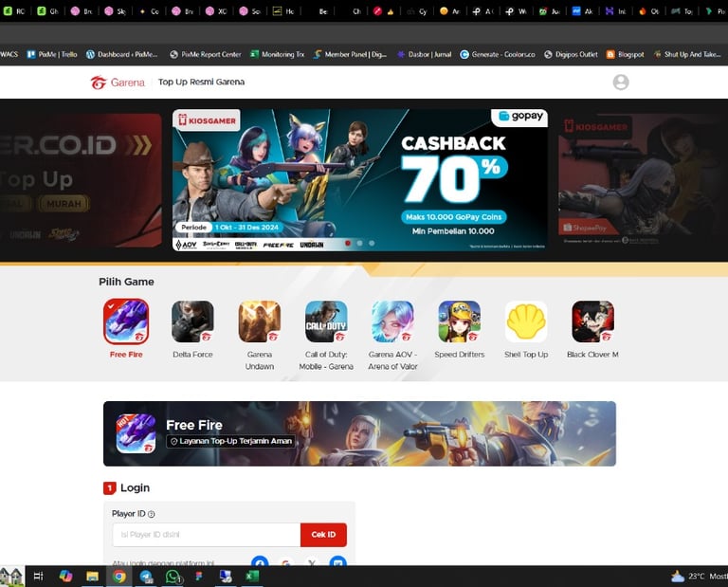This screenshot has width=728, height=587.
Task: Click the houses search highlight icon on taskbar
Action: pyautogui.click(x=11, y=577)
